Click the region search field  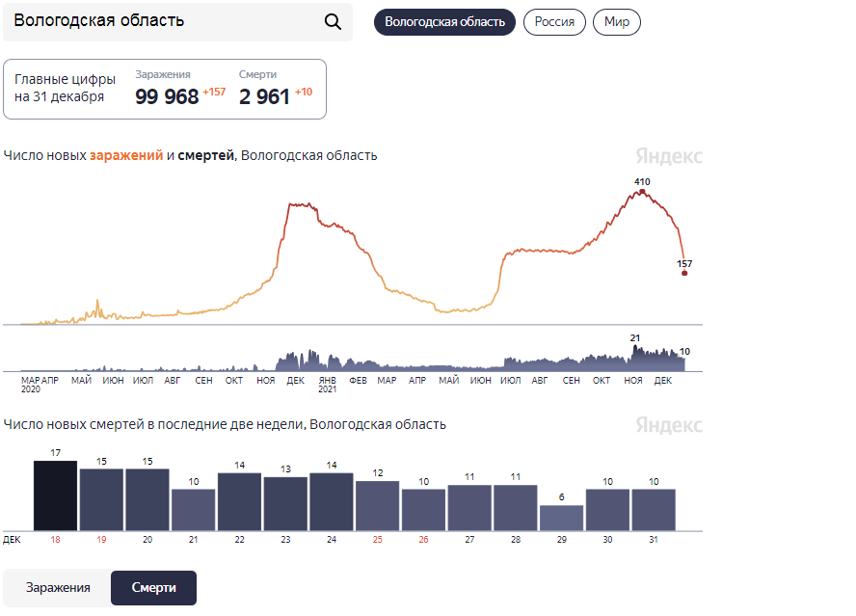[164, 22]
